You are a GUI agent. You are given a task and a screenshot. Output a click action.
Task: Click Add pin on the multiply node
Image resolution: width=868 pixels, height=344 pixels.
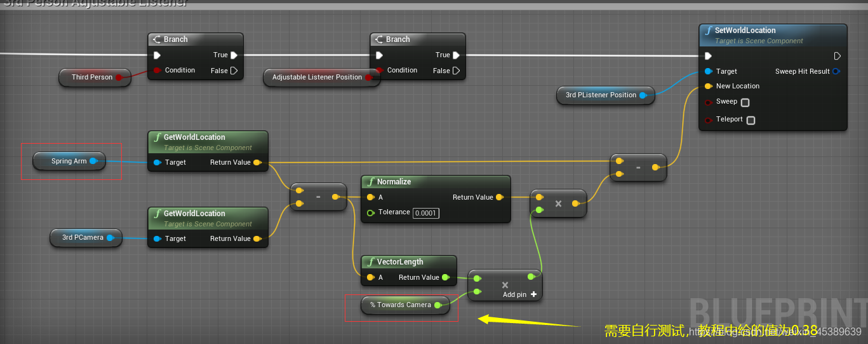tap(520, 294)
